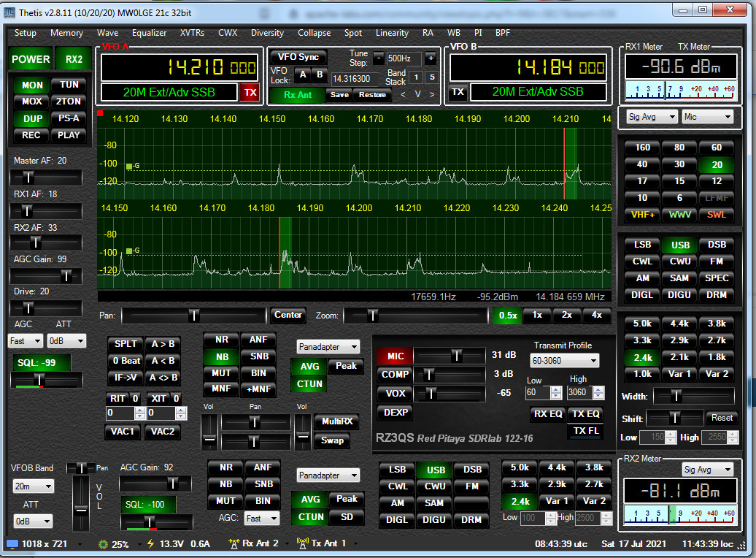Screen dimensions: 756x558
Task: Click band stack right arrow
Action: coord(432,95)
